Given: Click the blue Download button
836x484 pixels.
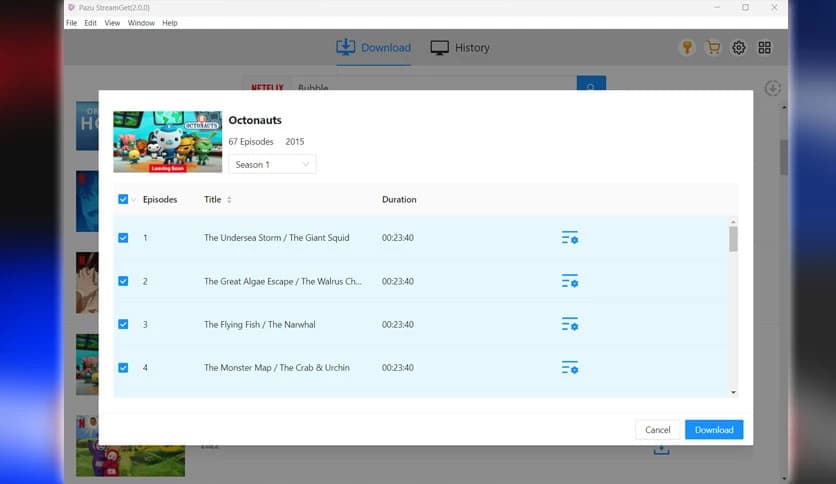Looking at the screenshot, I should [714, 430].
